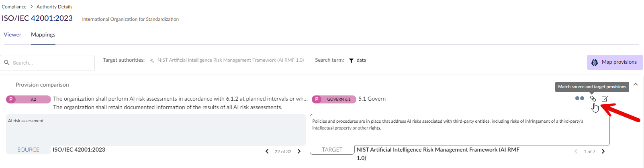This screenshot has width=644, height=168.
Task: Go to next source provision after 22 of 32
Action: [299, 152]
